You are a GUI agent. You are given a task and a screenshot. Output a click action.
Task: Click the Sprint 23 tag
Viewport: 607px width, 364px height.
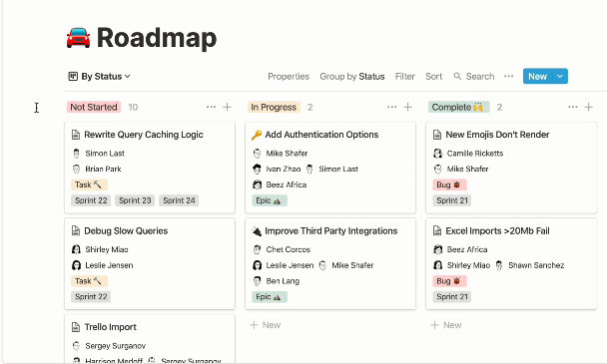(135, 200)
